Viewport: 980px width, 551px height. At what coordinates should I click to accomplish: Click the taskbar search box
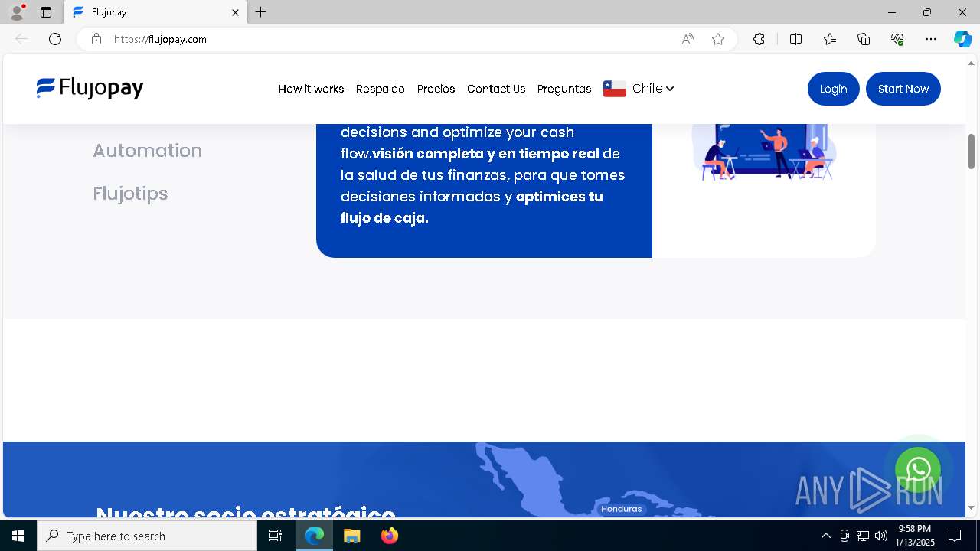tap(147, 536)
